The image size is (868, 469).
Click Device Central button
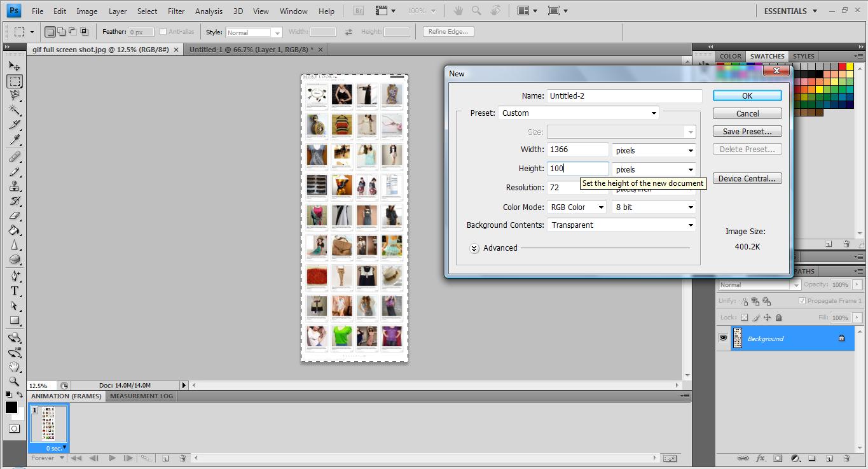747,178
